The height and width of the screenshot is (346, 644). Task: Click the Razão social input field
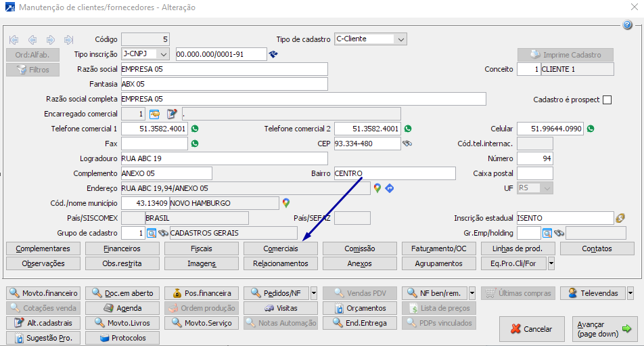tap(225, 69)
